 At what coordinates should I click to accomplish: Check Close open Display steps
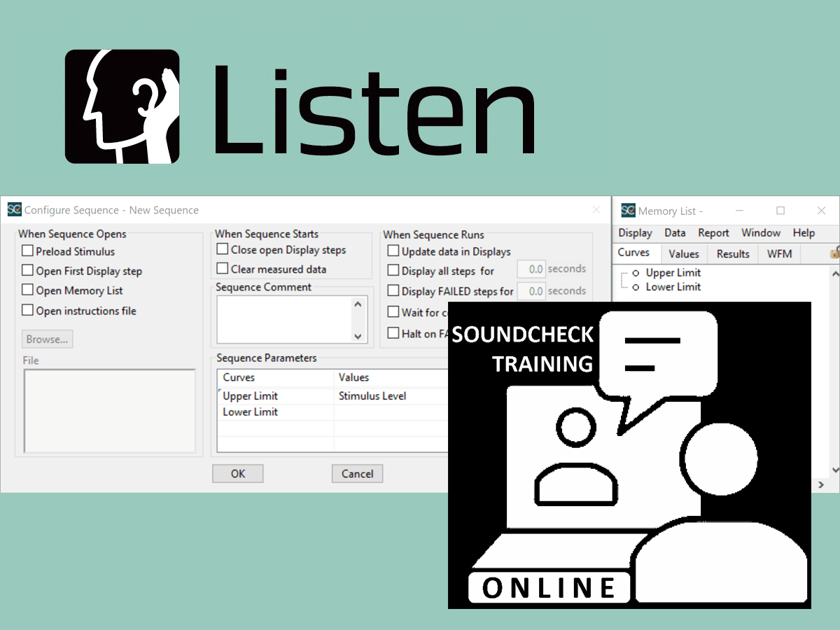tap(221, 249)
